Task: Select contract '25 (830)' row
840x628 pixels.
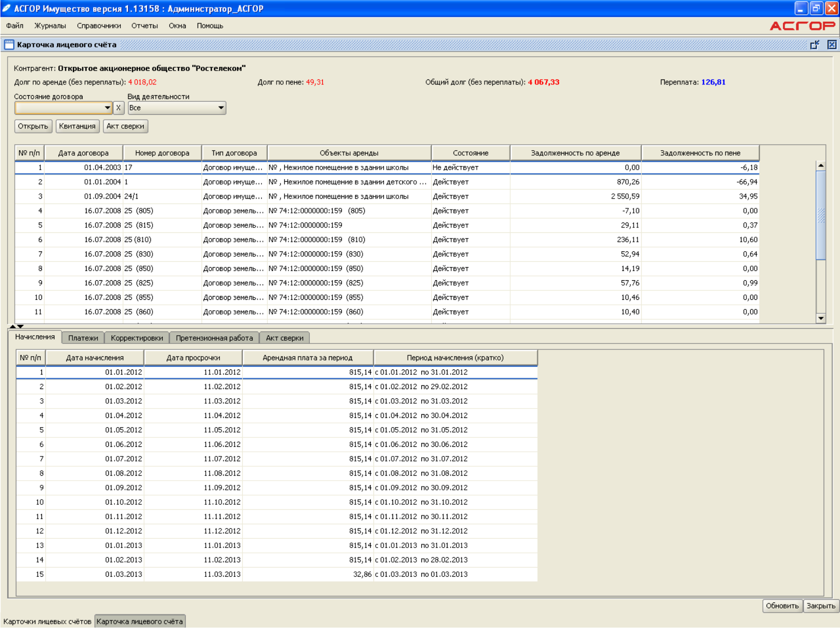Action: point(387,254)
